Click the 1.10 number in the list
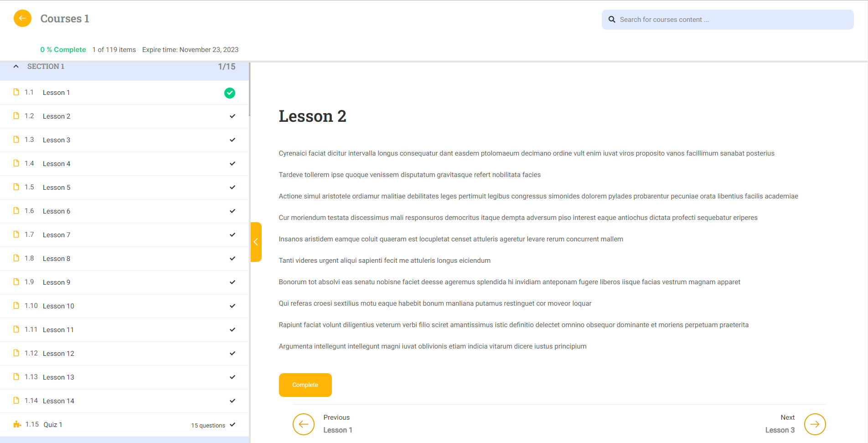The width and height of the screenshot is (868, 443). coord(31,306)
